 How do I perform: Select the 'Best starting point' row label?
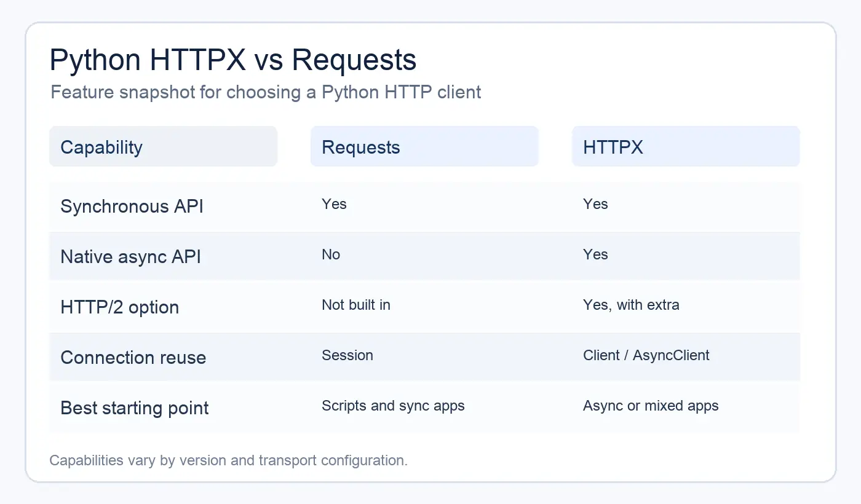[x=135, y=408]
